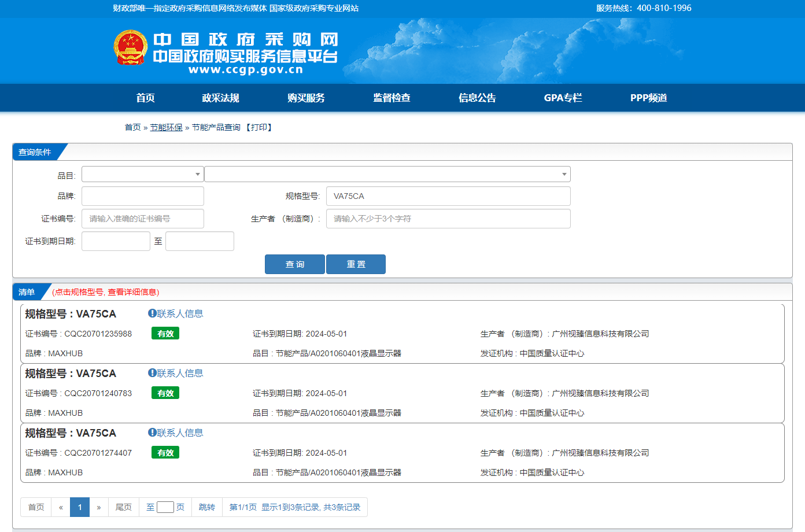Open the PPP频道 navigation menu

(x=649, y=98)
